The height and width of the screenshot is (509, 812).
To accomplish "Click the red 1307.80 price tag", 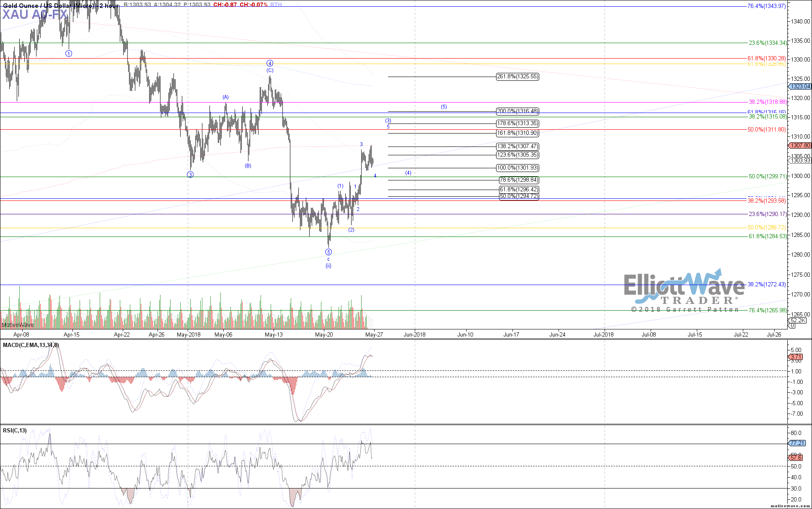I will [799, 146].
